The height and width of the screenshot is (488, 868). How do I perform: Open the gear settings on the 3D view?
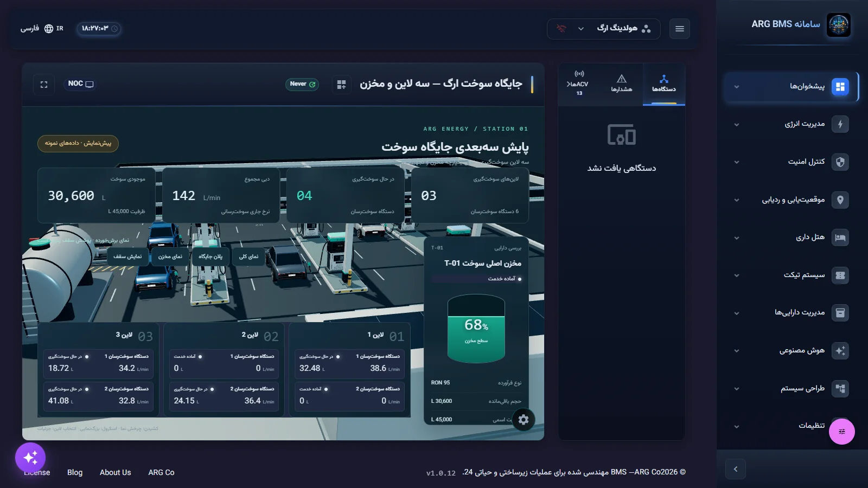coord(524,420)
